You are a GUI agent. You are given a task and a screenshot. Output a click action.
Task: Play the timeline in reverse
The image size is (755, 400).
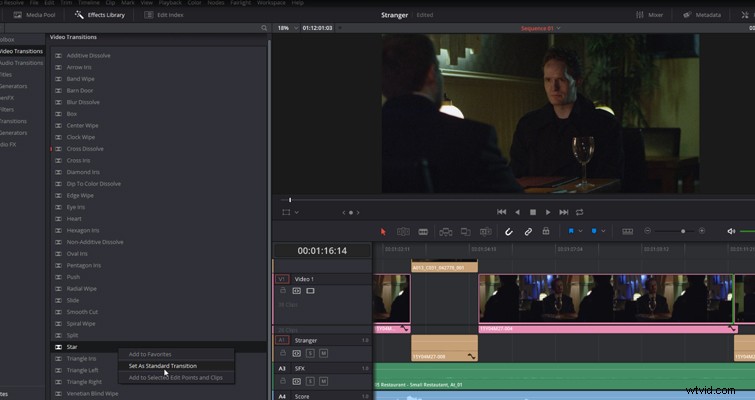point(517,212)
